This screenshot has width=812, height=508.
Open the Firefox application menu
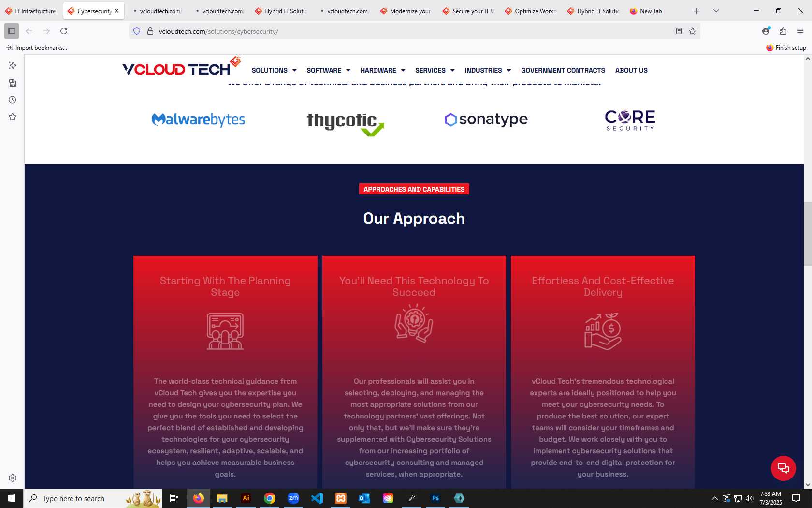800,31
